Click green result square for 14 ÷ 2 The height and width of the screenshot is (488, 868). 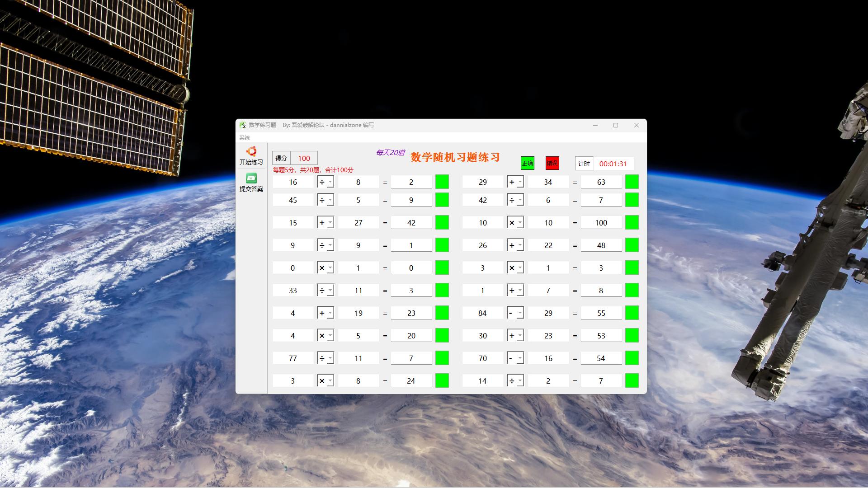pyautogui.click(x=632, y=380)
